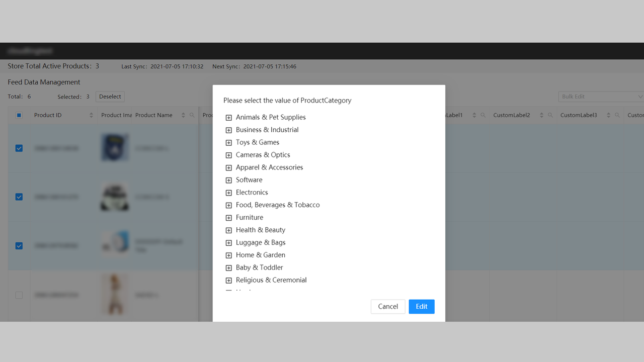Toggle the select-all checkbox in table header
The width and height of the screenshot is (644, 362).
coord(19,115)
